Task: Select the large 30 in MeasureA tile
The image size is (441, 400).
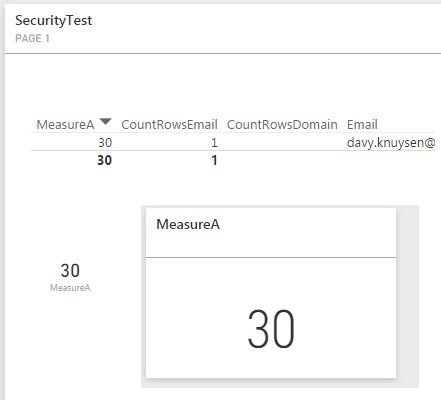Action: point(271,329)
